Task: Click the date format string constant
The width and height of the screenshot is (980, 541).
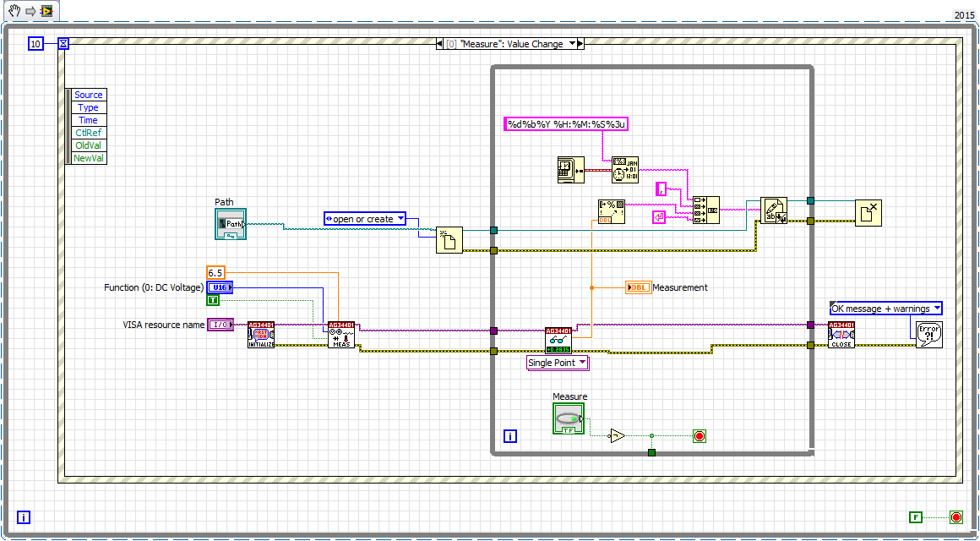Action: (566, 123)
